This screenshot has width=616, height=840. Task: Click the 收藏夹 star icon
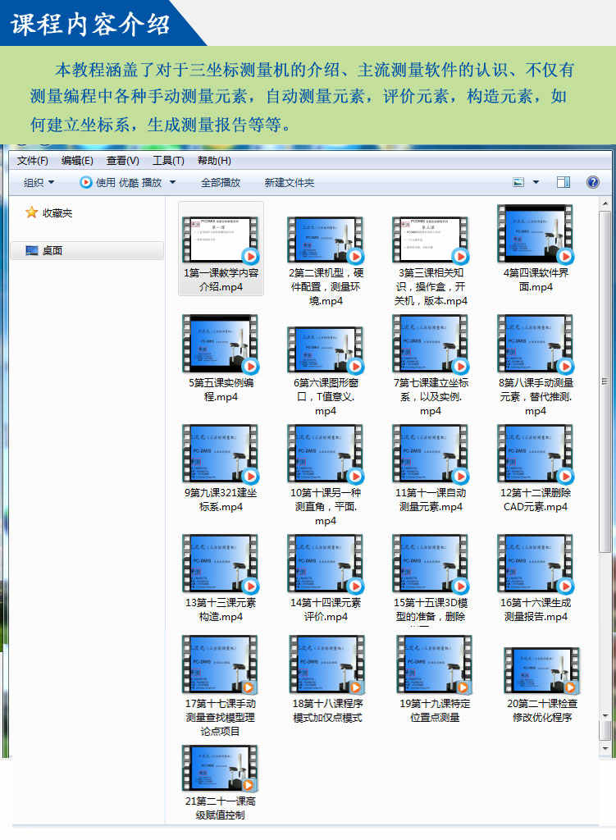coord(32,212)
